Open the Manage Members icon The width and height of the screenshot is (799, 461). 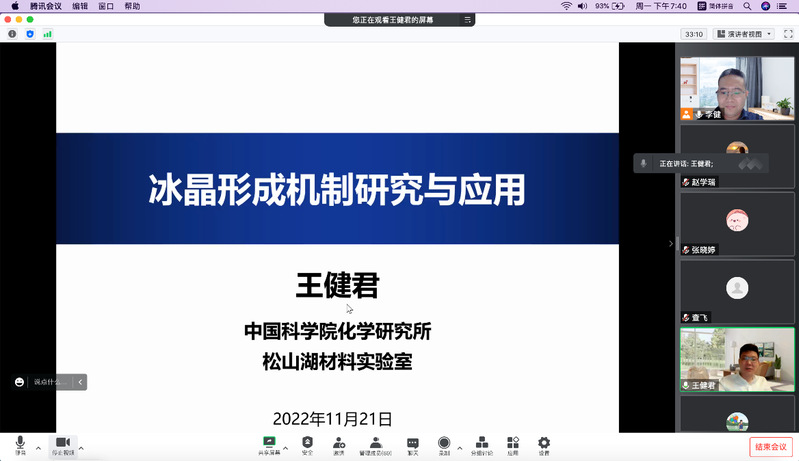tap(376, 443)
